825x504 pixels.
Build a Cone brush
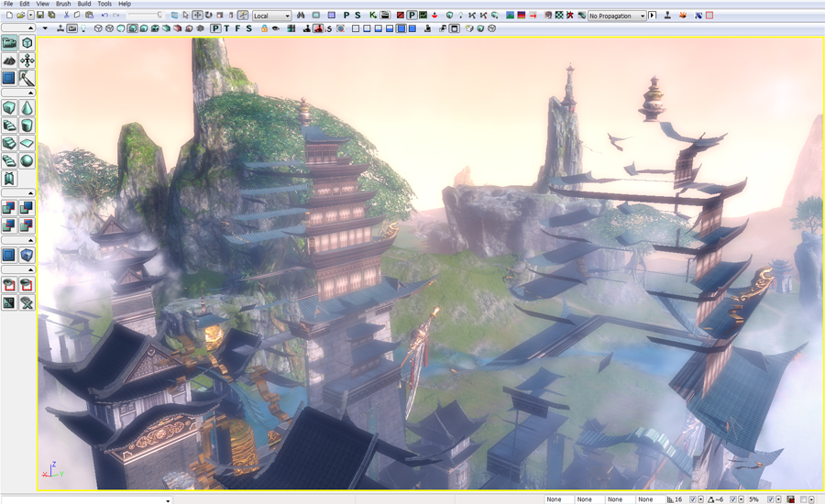tap(27, 108)
